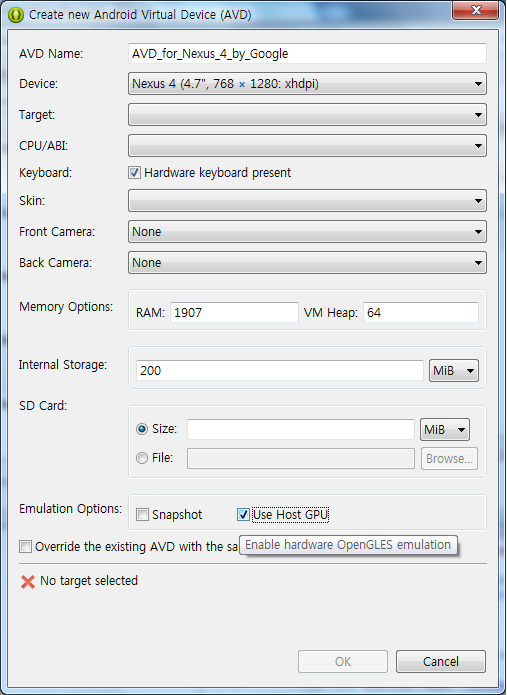This screenshot has width=507, height=695.
Task: Enable the Snapshot checkbox
Action: pyautogui.click(x=142, y=515)
